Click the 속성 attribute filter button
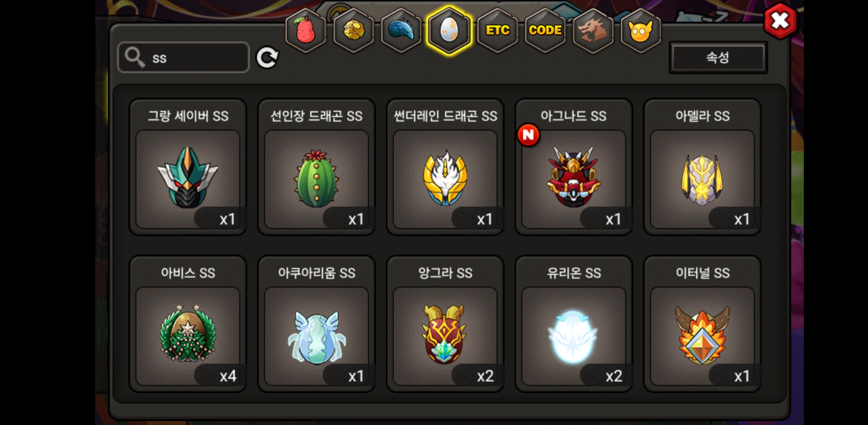The width and height of the screenshot is (868, 425). [x=718, y=57]
